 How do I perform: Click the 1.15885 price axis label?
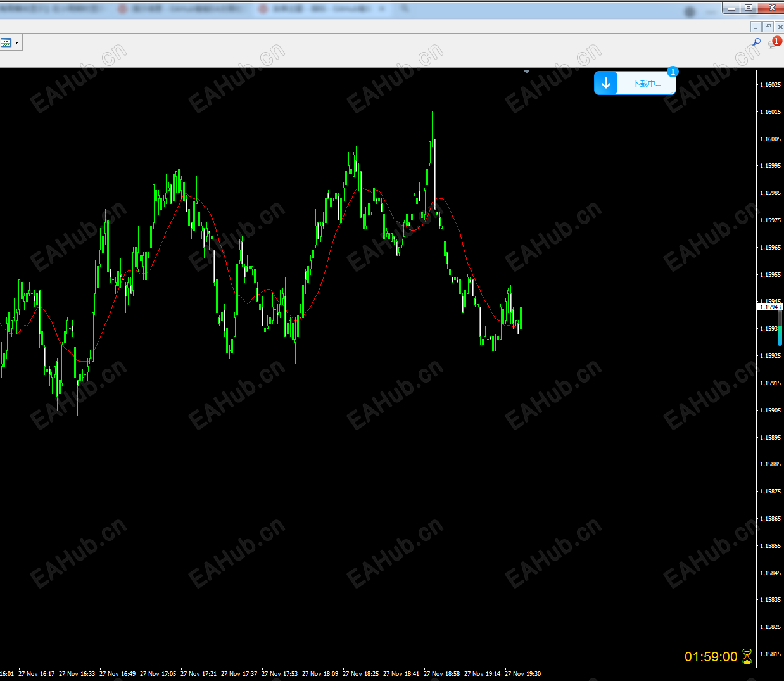[770, 464]
